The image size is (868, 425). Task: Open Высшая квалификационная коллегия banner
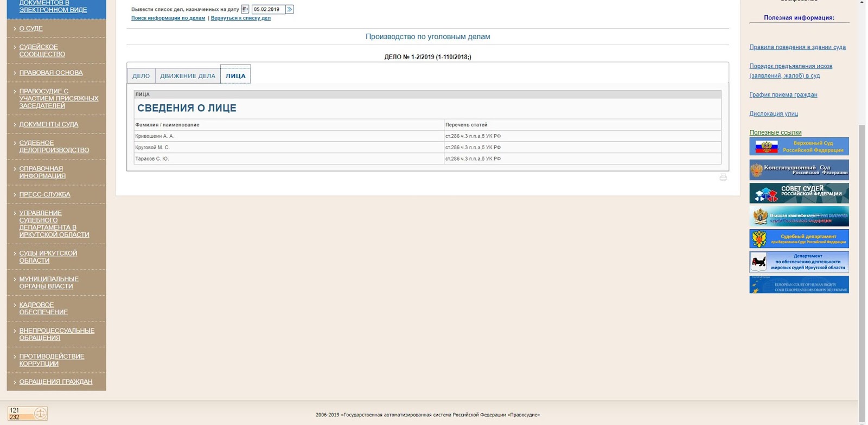(x=799, y=216)
